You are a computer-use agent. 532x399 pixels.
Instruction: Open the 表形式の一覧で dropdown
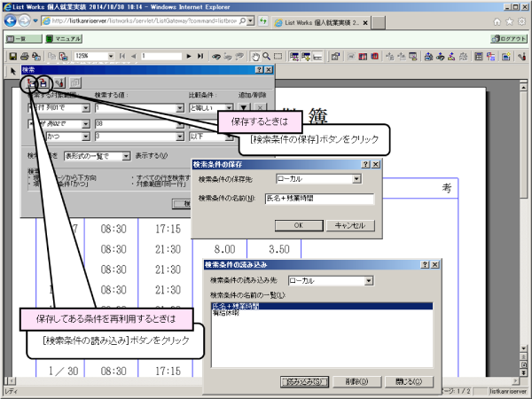(126, 156)
